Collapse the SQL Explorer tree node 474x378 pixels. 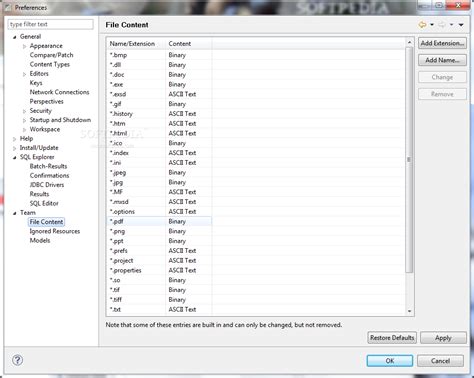point(14,157)
